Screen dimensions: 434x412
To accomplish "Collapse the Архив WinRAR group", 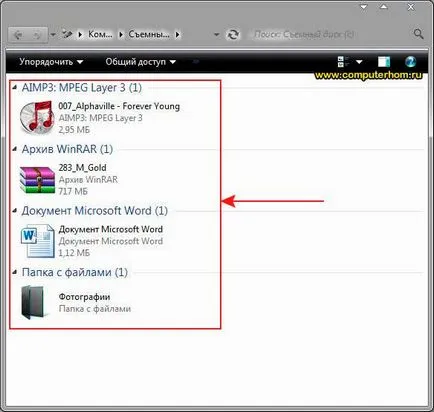I will pos(14,149).
